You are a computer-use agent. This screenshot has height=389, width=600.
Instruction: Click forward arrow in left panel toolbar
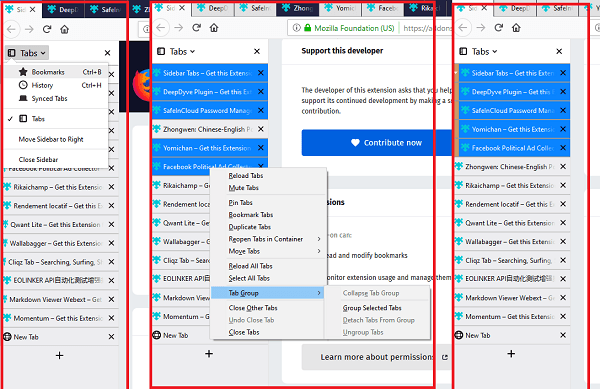(x=29, y=29)
